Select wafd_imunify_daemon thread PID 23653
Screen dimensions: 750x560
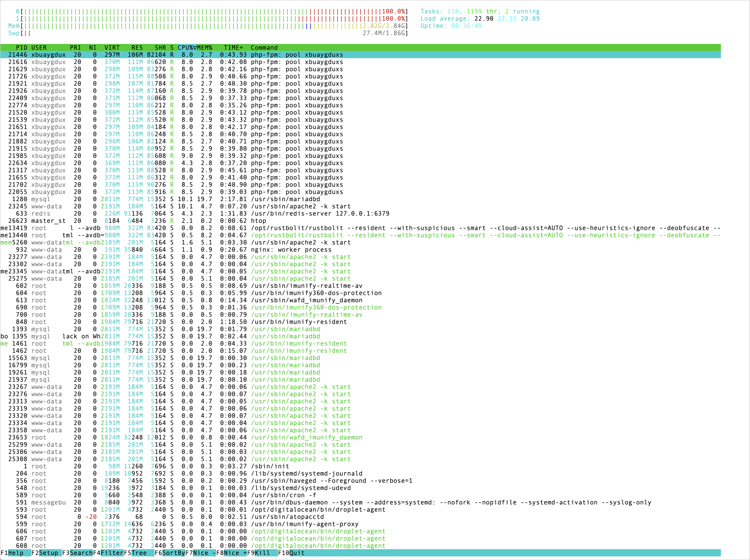tap(360, 437)
